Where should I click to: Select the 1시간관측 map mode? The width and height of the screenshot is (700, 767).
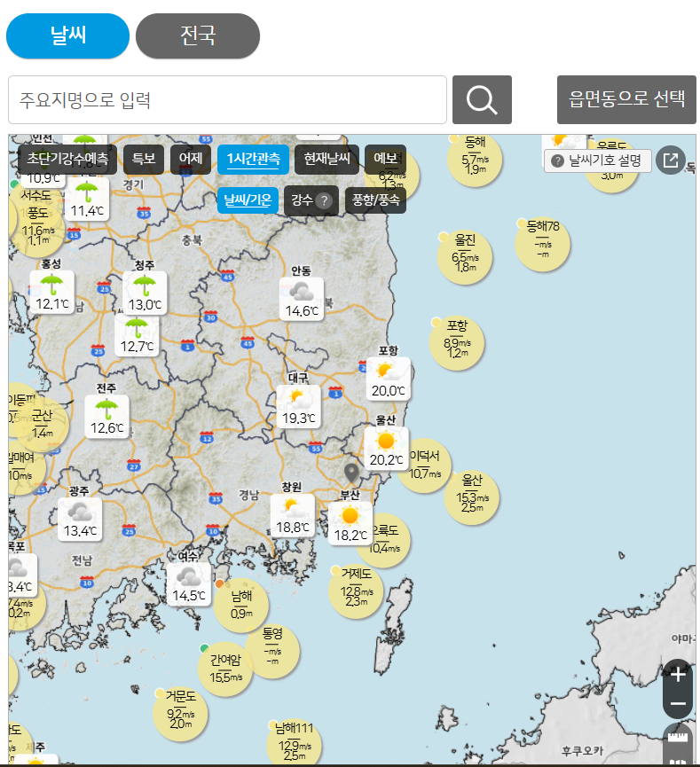(x=253, y=159)
